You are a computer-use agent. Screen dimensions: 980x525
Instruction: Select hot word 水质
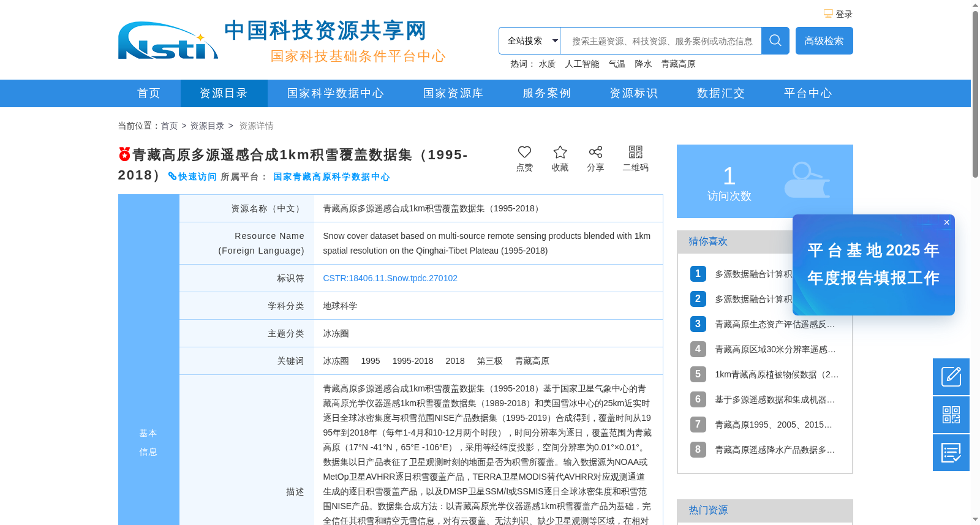[547, 64]
